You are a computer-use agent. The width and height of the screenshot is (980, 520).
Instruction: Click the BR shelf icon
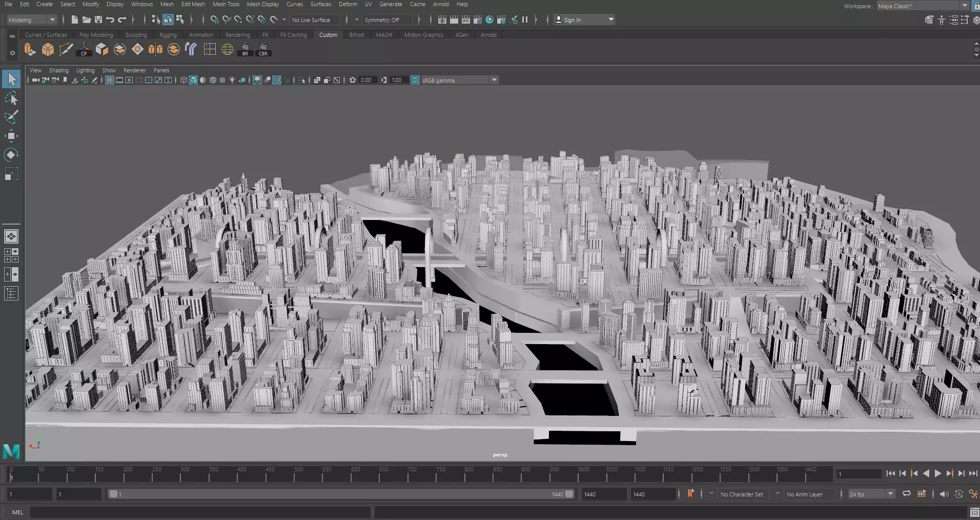coord(245,49)
